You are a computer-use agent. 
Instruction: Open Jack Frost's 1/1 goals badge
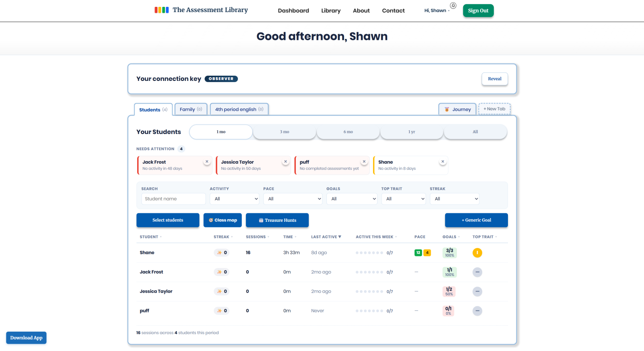pos(450,272)
